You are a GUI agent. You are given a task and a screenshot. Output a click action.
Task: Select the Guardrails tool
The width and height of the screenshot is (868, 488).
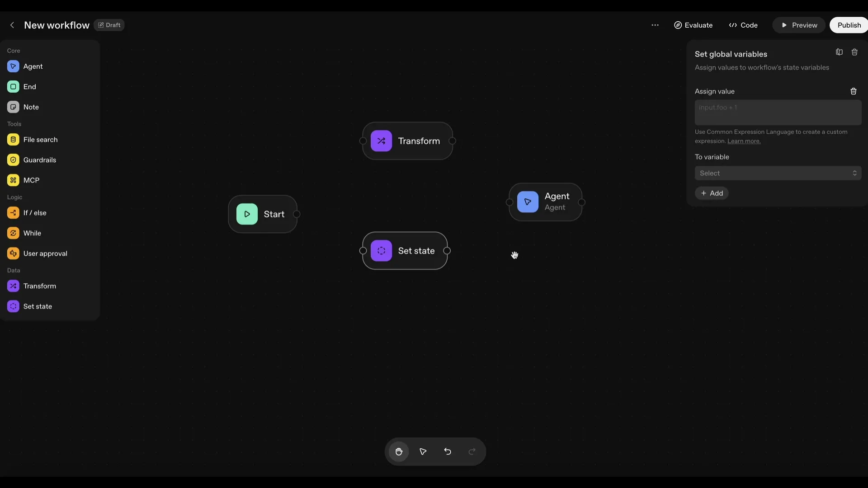coord(39,160)
